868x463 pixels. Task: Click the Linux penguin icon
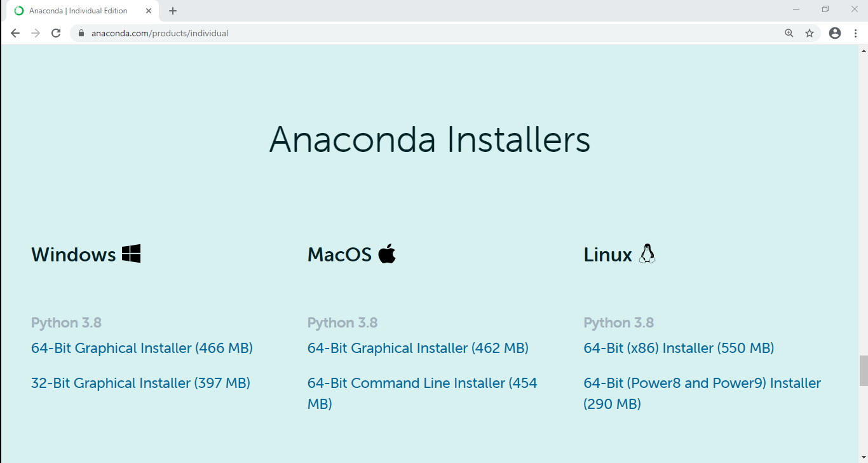click(x=647, y=254)
